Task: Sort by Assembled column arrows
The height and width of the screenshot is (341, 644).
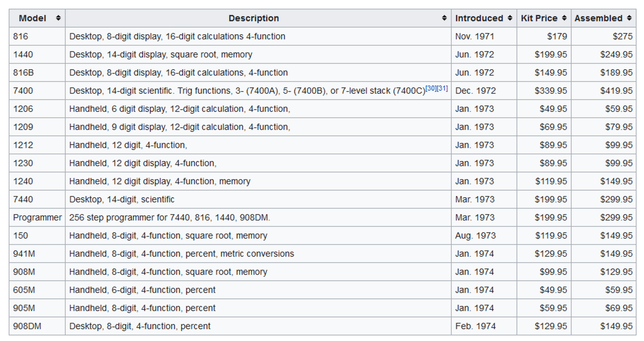Action: tap(629, 18)
